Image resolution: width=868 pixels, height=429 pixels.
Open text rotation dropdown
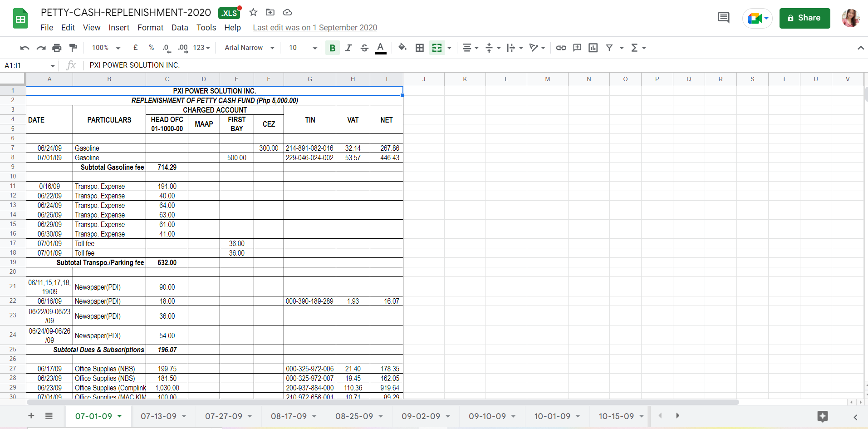pos(537,48)
